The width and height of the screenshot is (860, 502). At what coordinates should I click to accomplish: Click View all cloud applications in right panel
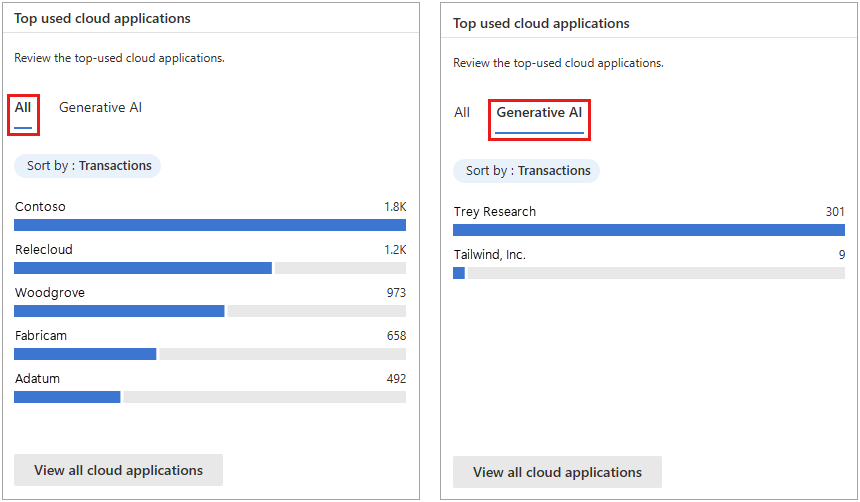(x=557, y=472)
